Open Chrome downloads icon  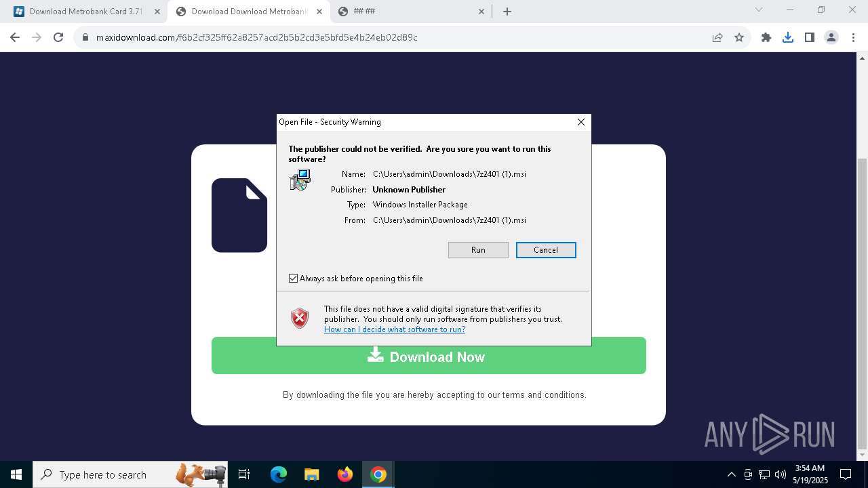pos(788,37)
